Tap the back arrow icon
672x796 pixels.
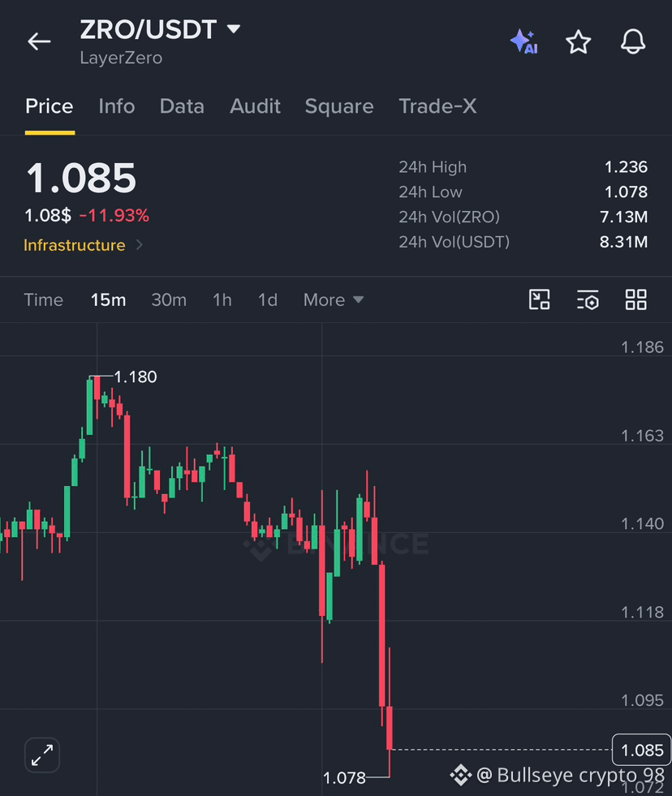point(39,41)
